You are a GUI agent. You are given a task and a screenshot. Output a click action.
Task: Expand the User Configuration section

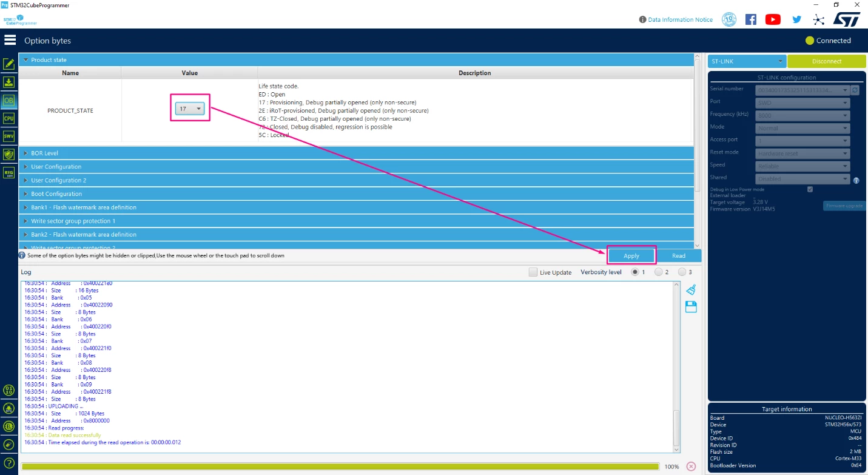click(x=356, y=166)
